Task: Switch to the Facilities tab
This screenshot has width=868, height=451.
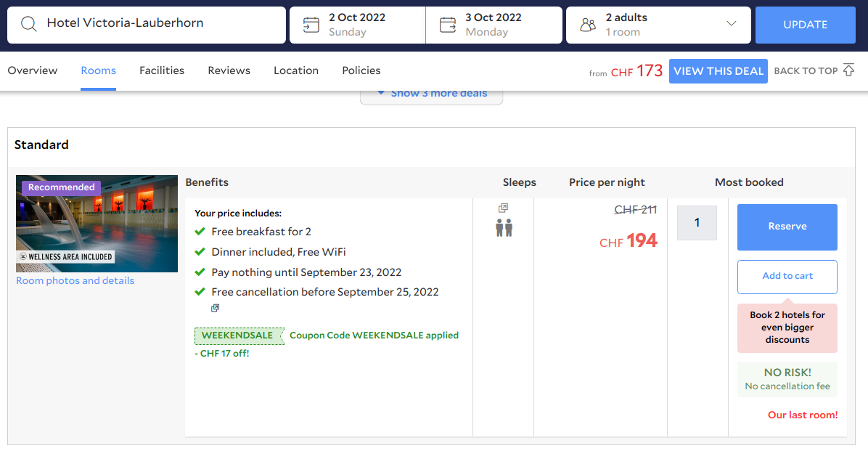Action: tap(162, 70)
